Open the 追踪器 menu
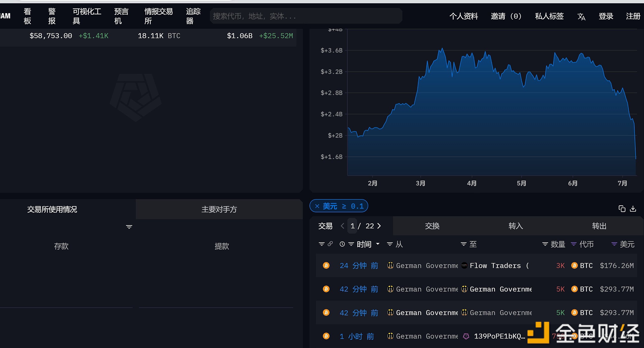The width and height of the screenshot is (644, 348). coord(193,16)
